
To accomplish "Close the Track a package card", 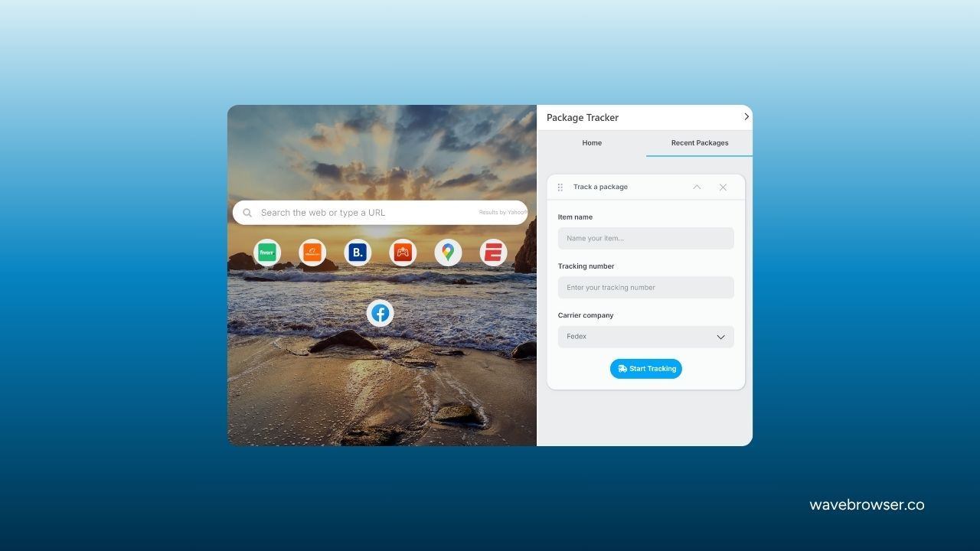I will [x=723, y=187].
